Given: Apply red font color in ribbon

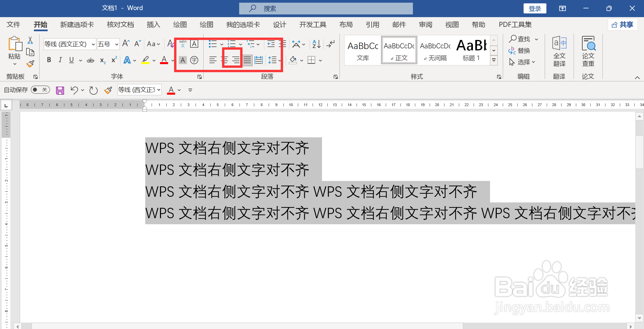Looking at the screenshot, I should [164, 60].
